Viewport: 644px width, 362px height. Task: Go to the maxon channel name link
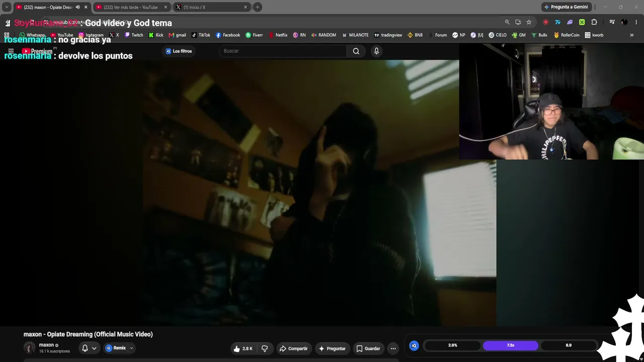(46, 345)
